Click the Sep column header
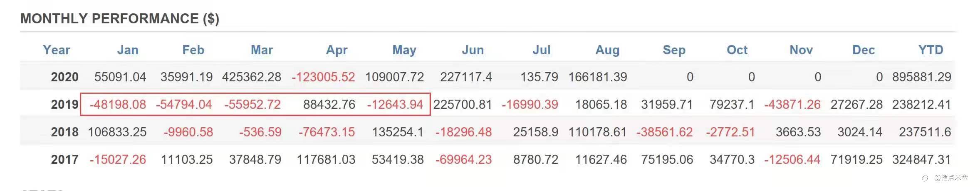The image size is (980, 191). pyautogui.click(x=673, y=50)
